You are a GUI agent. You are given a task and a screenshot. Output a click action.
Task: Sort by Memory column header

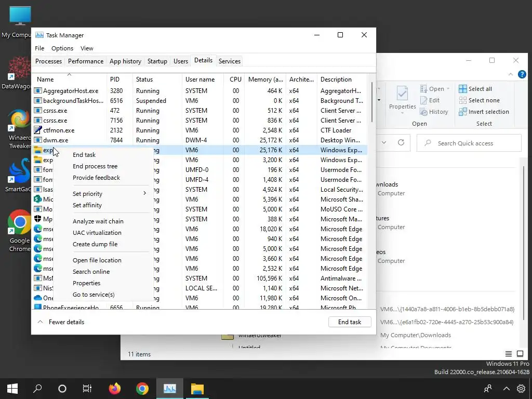pos(265,79)
